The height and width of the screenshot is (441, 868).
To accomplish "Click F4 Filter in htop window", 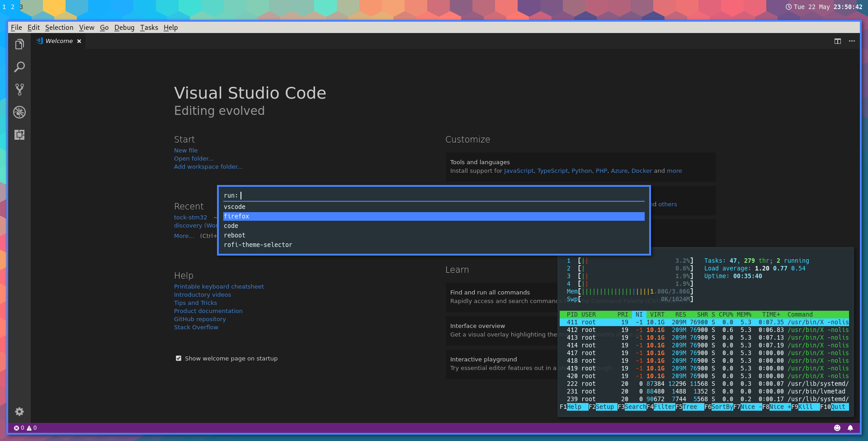I will pos(660,407).
